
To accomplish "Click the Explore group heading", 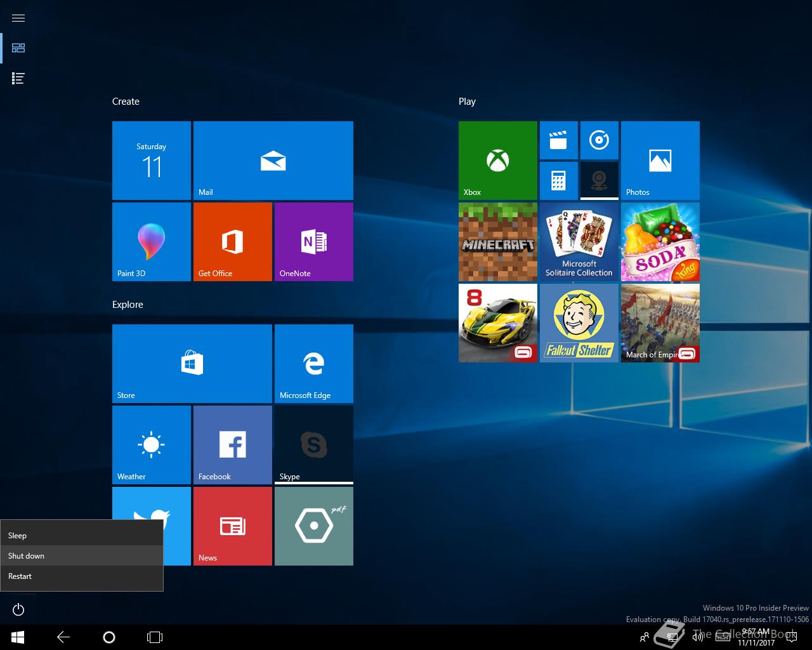I will (128, 305).
